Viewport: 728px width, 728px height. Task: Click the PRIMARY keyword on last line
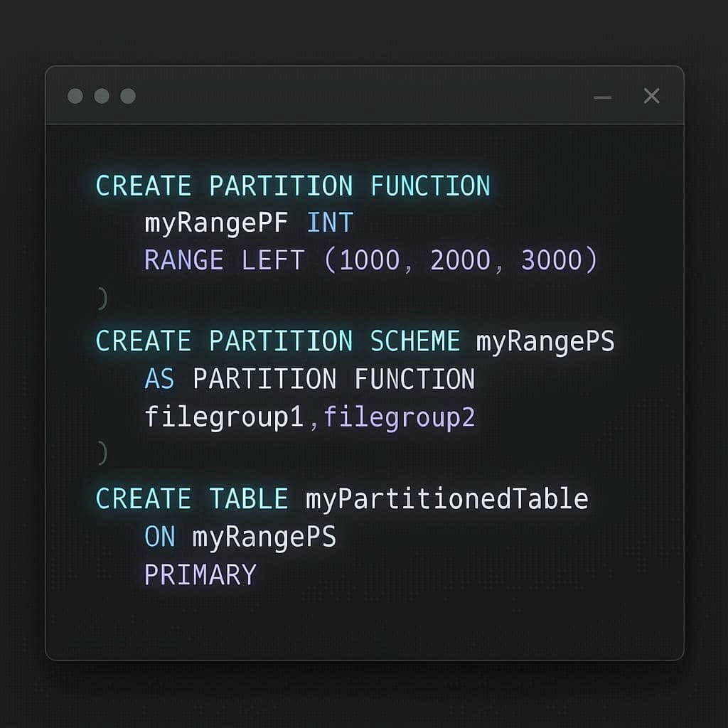(x=200, y=574)
